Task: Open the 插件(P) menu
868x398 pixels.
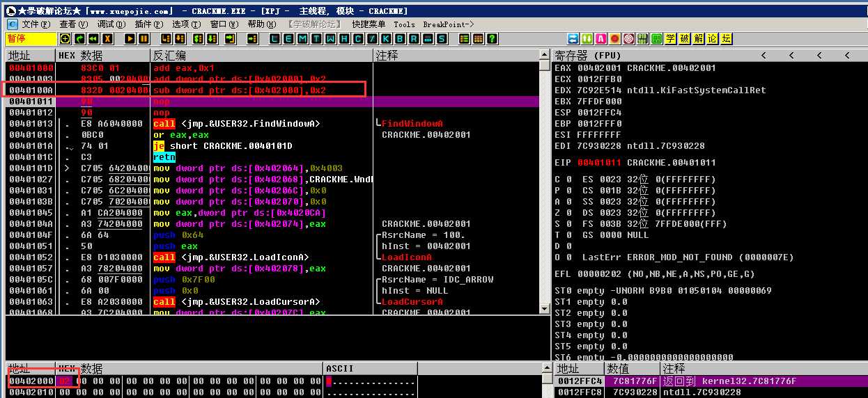Action: (149, 24)
